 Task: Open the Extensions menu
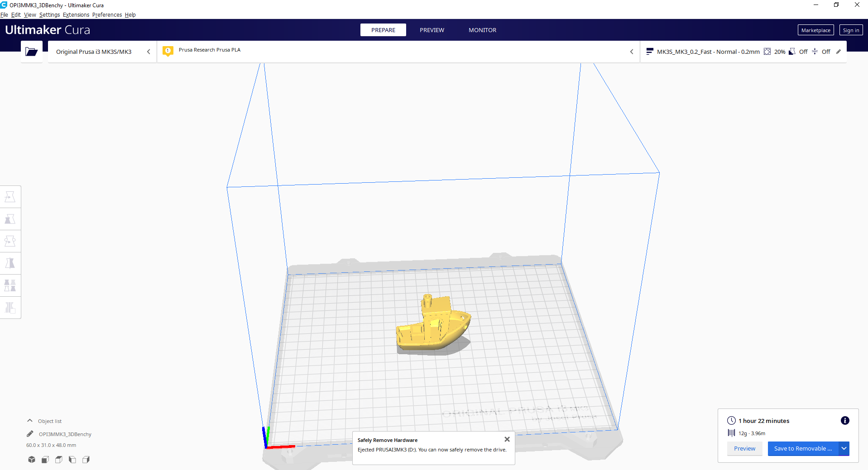coord(76,15)
